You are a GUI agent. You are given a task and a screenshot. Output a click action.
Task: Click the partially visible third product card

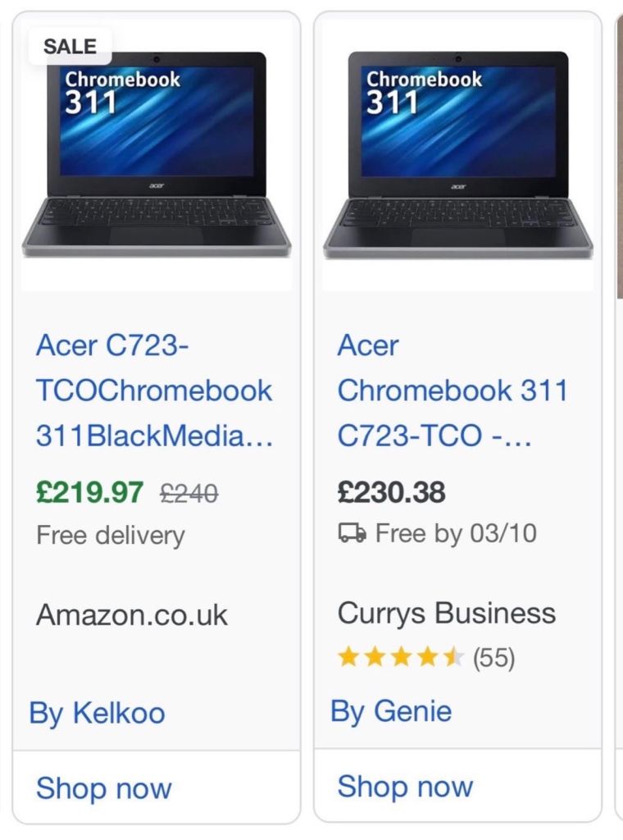619,410
